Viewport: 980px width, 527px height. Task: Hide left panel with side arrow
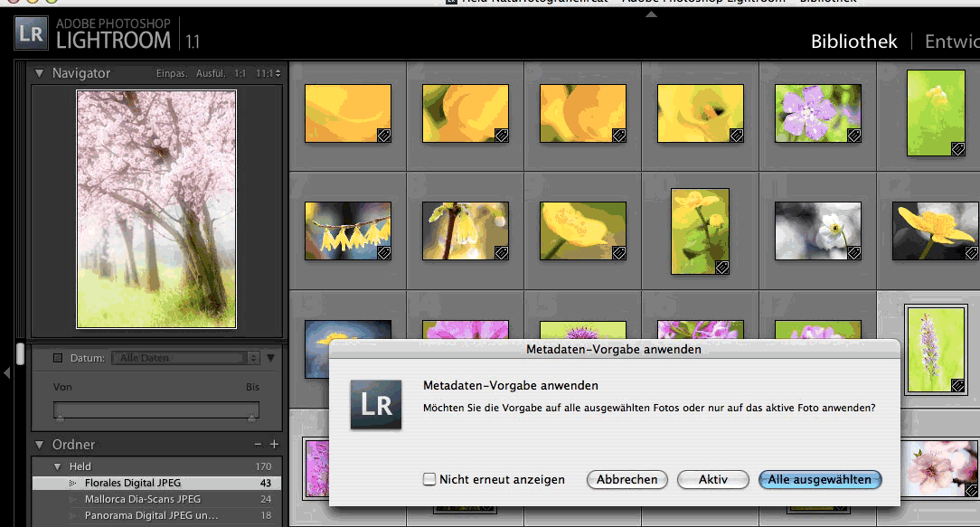[x=7, y=373]
